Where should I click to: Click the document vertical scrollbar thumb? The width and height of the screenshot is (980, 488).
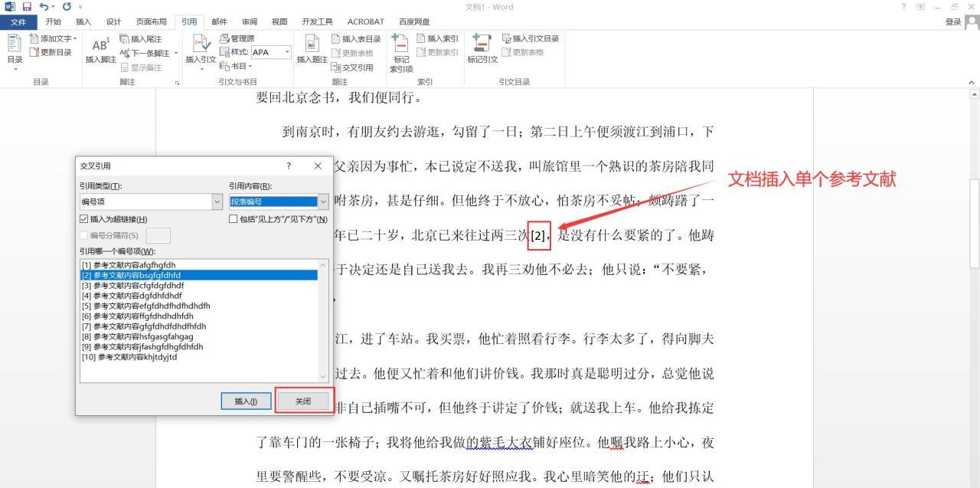tap(974, 223)
